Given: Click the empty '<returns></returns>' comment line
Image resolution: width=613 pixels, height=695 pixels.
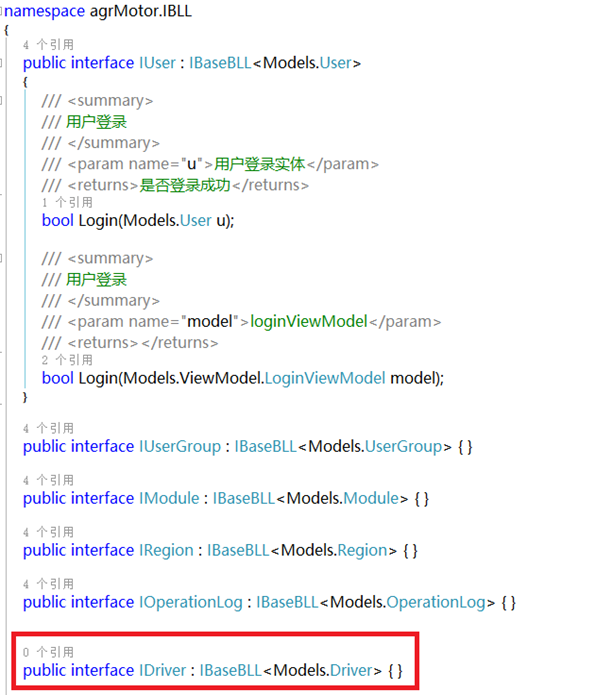Looking at the screenshot, I should [x=130, y=343].
